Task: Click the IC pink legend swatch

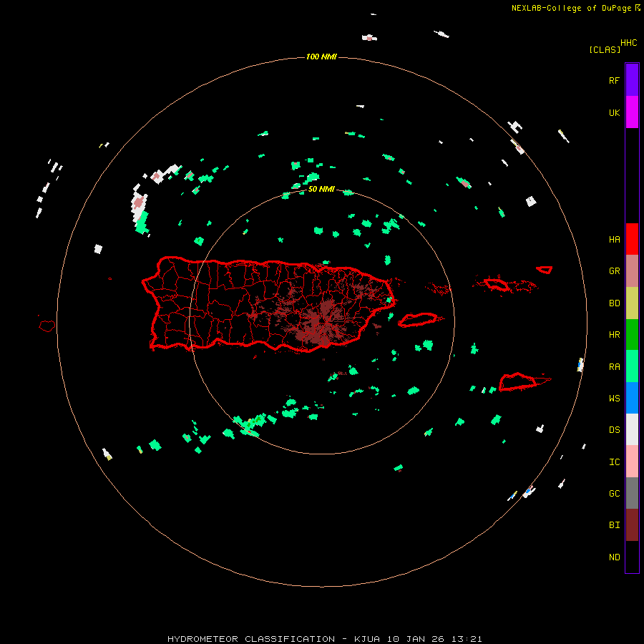Action: pos(632,462)
